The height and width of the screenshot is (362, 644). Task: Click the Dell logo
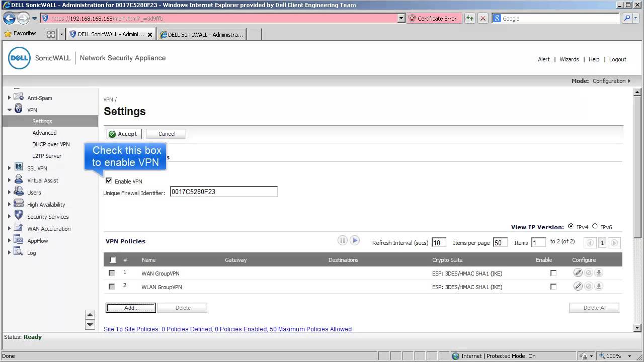pos(19,58)
